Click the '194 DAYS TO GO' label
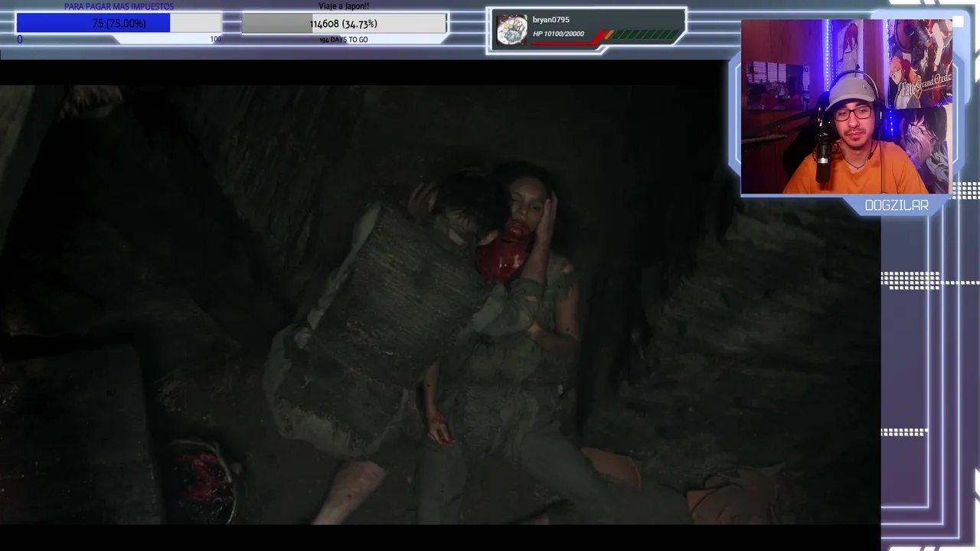The image size is (980, 551). pyautogui.click(x=344, y=40)
